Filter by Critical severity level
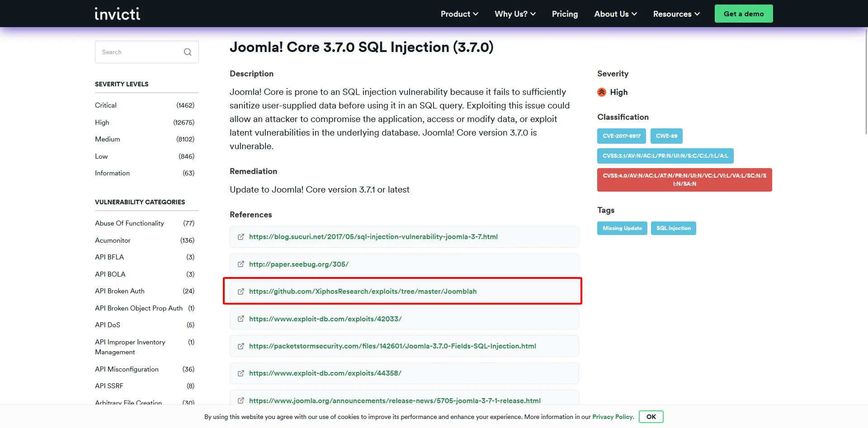This screenshot has width=868, height=428. (106, 105)
